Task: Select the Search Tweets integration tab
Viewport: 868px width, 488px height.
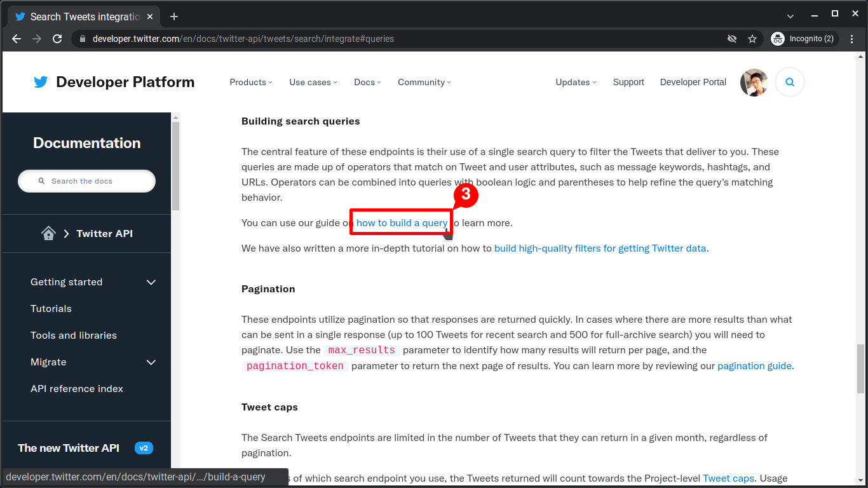Action: click(x=83, y=16)
